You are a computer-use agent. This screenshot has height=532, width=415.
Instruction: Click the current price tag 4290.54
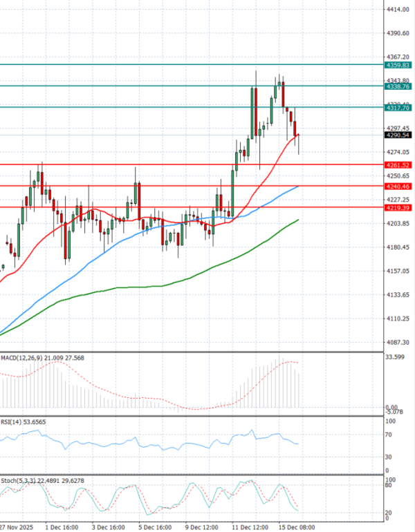point(398,136)
